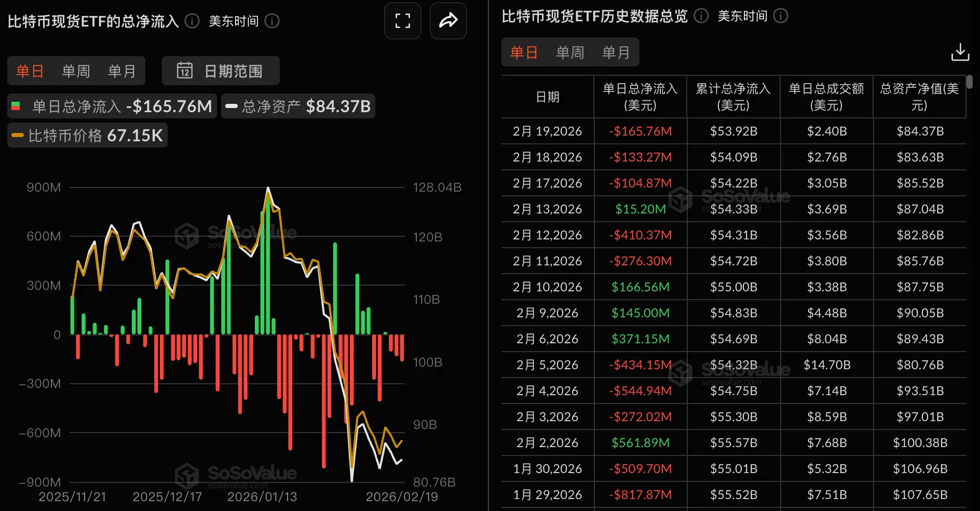
Task: Select the 2月 19,2026 date cell
Action: 548,131
